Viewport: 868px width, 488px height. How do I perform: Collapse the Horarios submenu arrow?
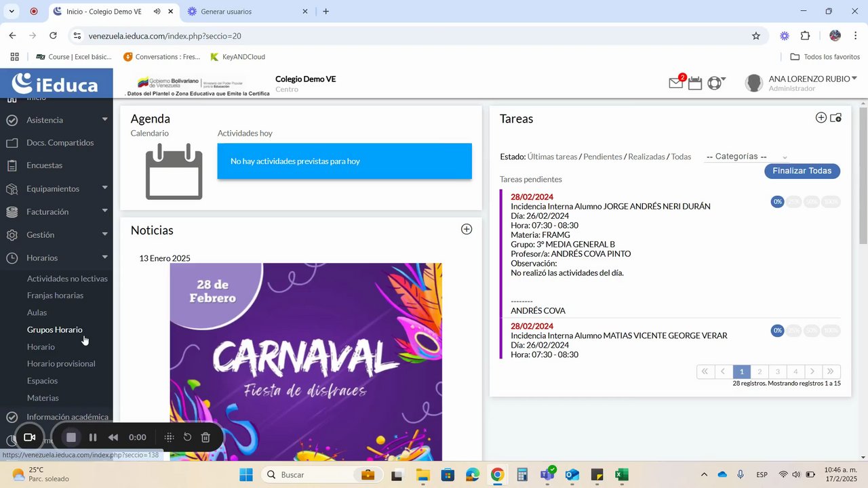click(105, 257)
